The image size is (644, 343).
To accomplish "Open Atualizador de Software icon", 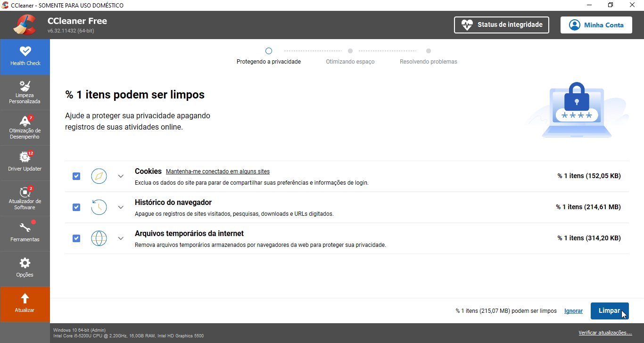I will (x=25, y=192).
